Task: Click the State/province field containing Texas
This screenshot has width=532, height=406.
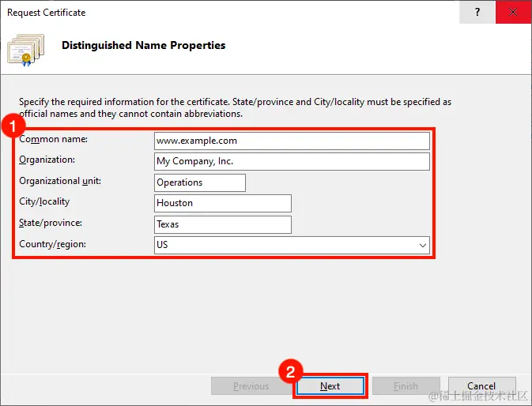Action: pos(223,224)
